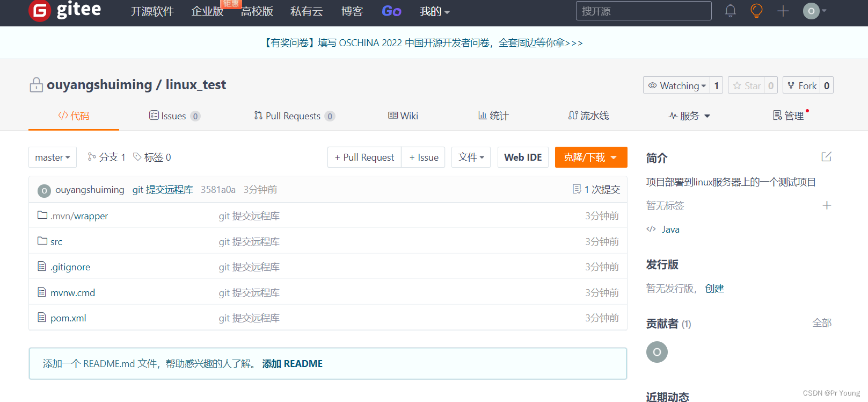Open 企业版 in the top navigation
Screen dimensions: 868x402
[x=207, y=11]
